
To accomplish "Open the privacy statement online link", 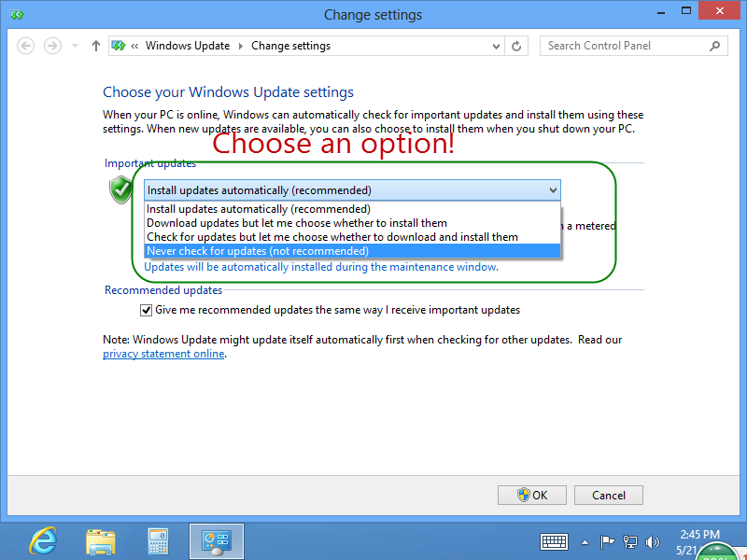I will coord(163,354).
